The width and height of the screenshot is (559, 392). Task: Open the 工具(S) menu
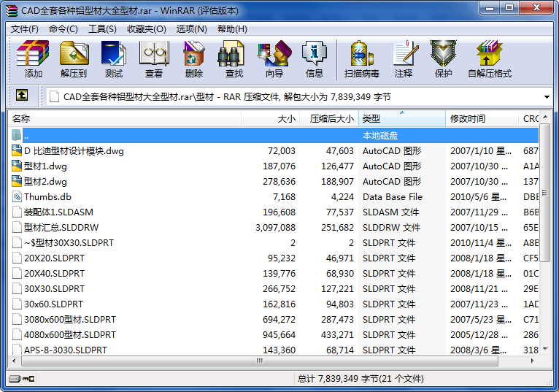tap(102, 29)
